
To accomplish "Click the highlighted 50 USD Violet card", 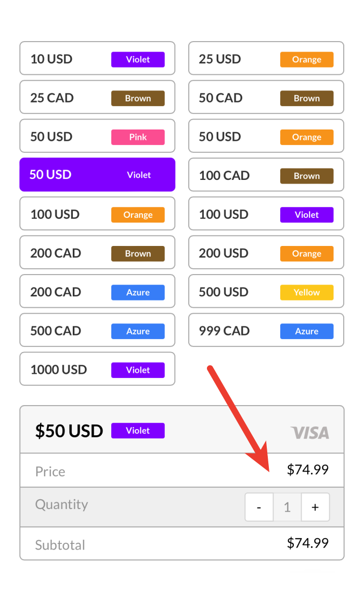I will [97, 175].
